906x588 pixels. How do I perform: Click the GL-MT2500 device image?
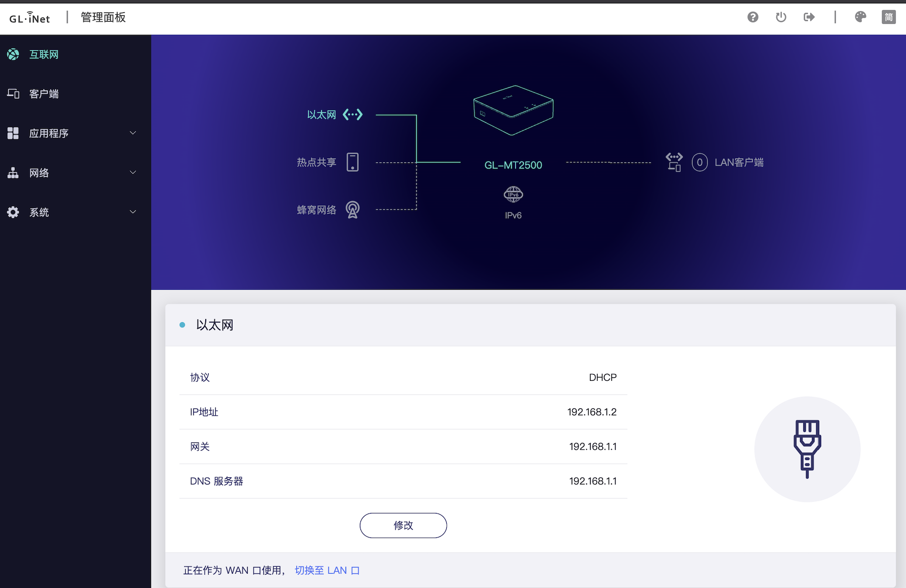click(x=513, y=110)
